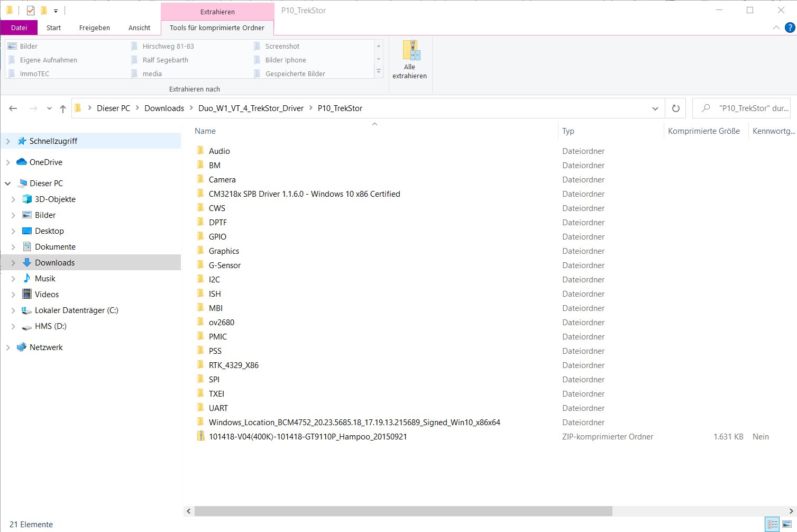Switch to the Freigeben ribbon tab
The image size is (797, 532).
95,27
